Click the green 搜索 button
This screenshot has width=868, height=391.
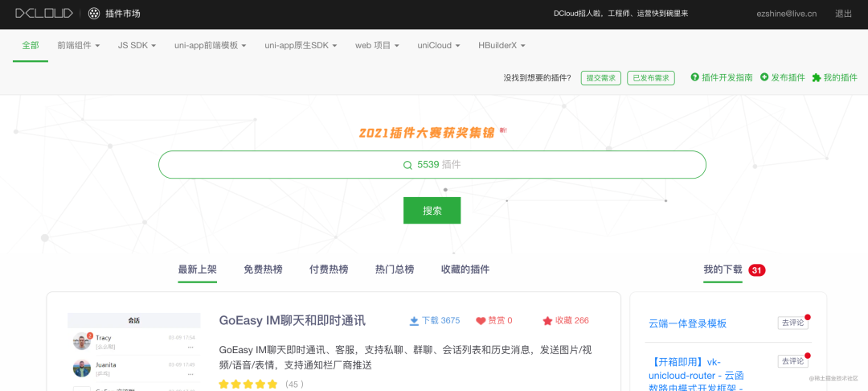(432, 211)
